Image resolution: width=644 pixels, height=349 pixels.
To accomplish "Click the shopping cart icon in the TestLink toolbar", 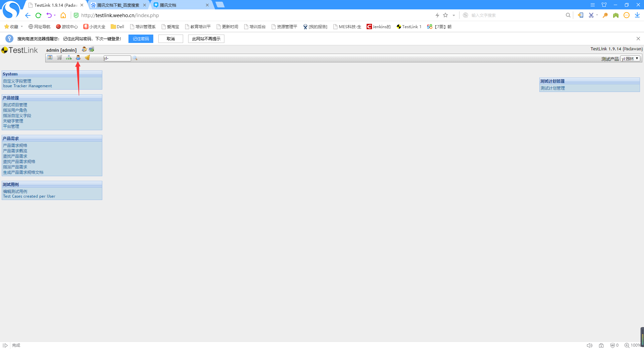I will pyautogui.click(x=59, y=58).
